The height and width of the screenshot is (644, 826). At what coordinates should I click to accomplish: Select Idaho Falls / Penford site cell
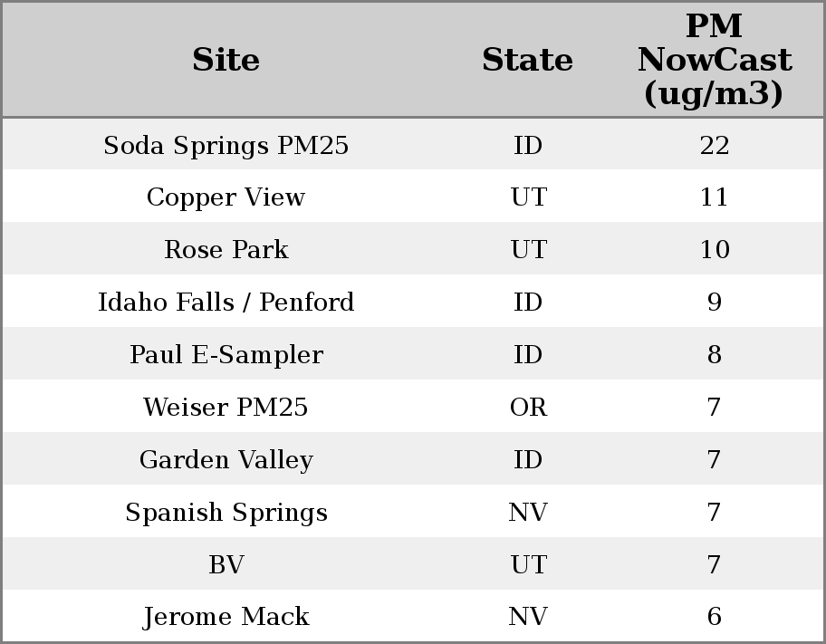pos(226,303)
